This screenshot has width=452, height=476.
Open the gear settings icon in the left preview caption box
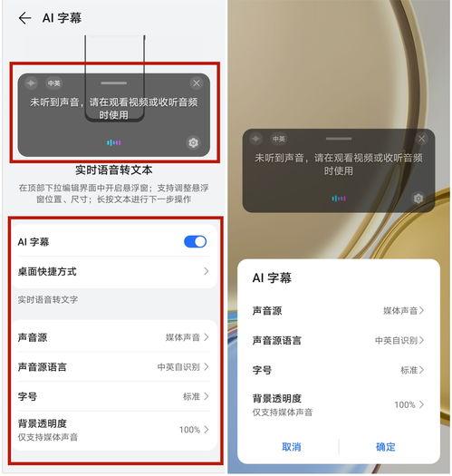point(193,142)
